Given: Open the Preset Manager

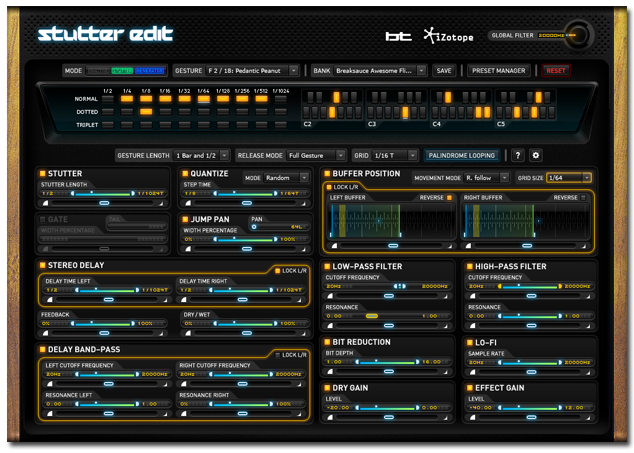Looking at the screenshot, I should 499,70.
